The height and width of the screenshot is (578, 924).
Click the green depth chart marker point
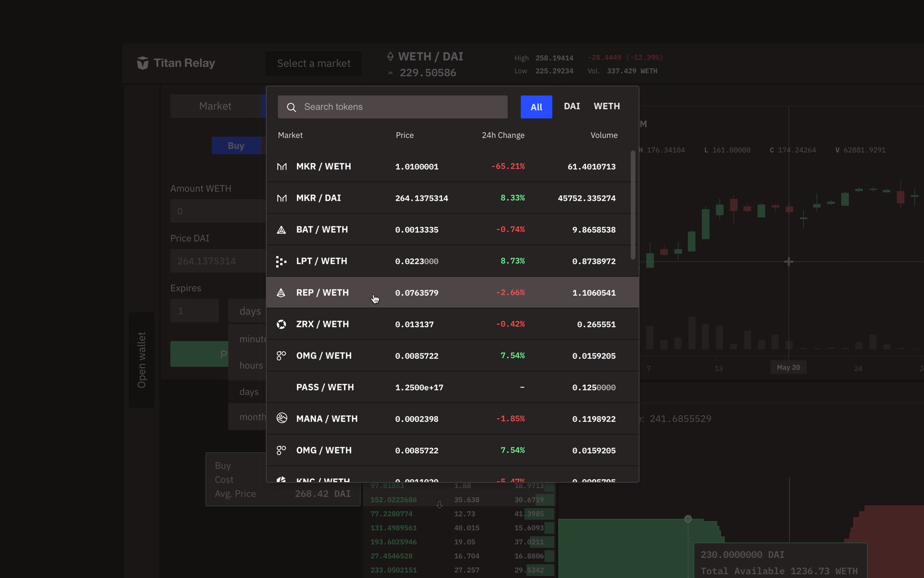[x=688, y=519]
